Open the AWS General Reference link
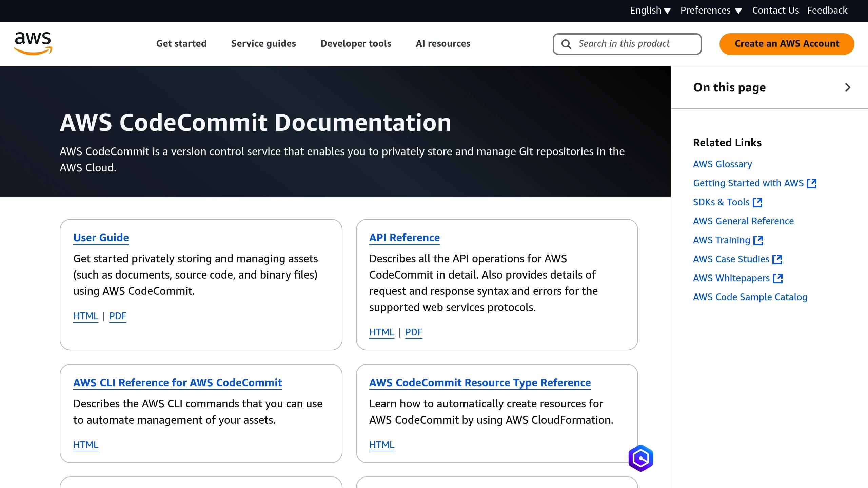 743,221
